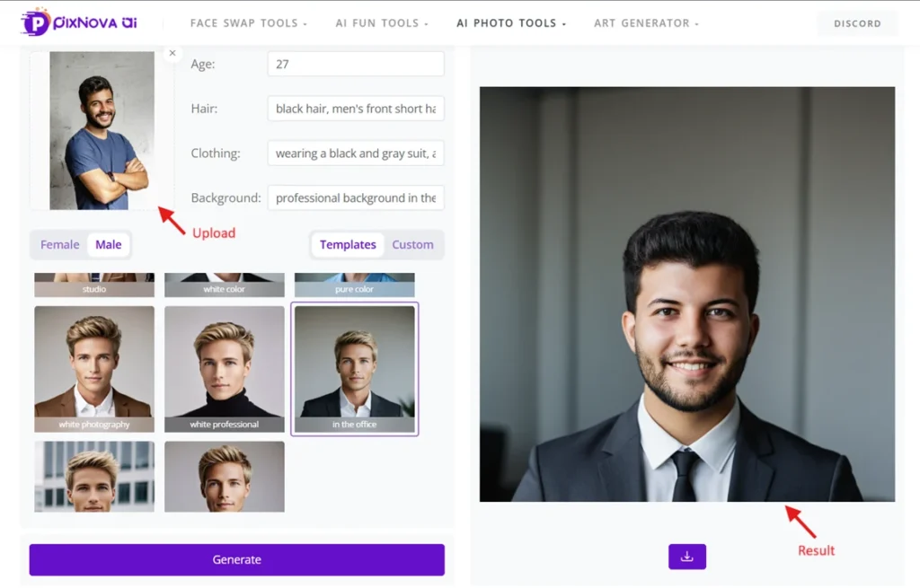Screen dimensions: 920x588
Task: Click the PixNova AI logo icon
Action: click(36, 22)
